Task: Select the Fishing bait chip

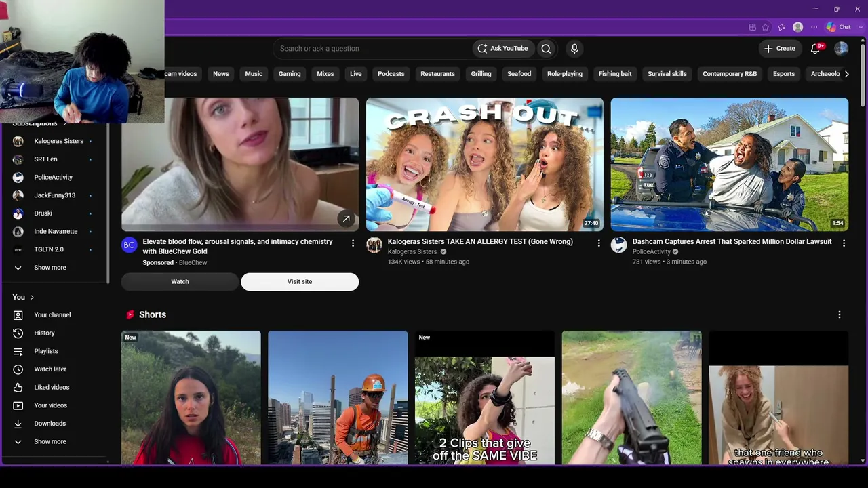Action: (615, 74)
